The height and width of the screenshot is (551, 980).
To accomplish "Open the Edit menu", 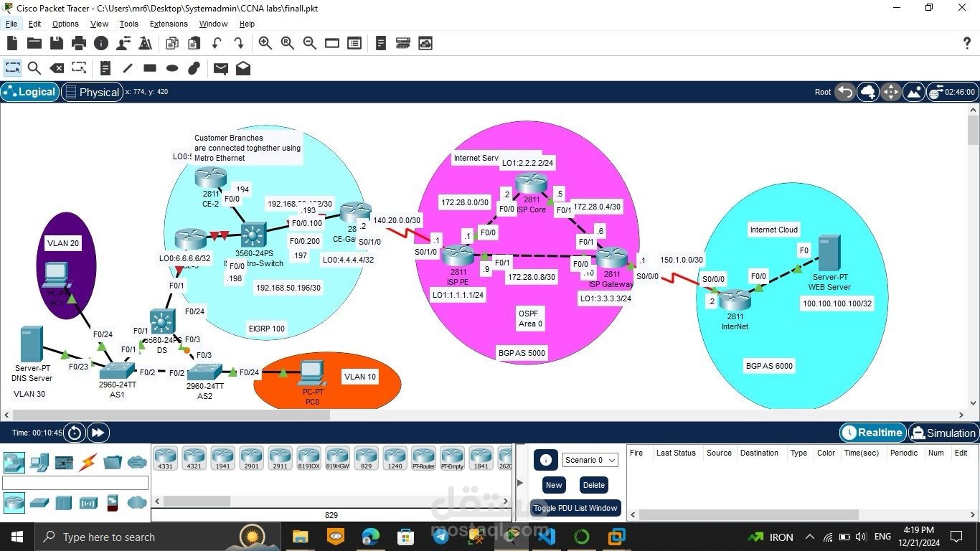I will pos(34,24).
